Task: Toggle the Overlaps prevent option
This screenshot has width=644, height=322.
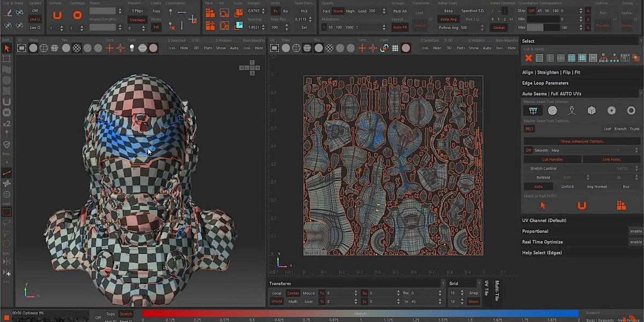Action: pos(137,20)
